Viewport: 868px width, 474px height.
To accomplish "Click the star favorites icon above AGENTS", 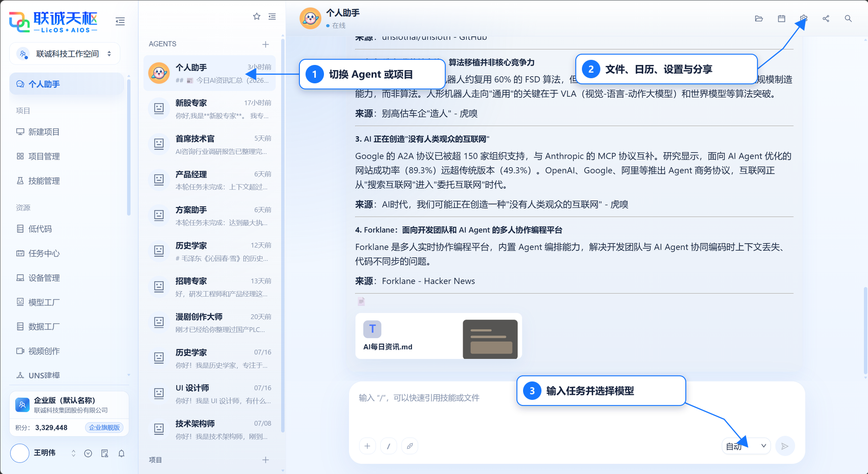I will (257, 16).
